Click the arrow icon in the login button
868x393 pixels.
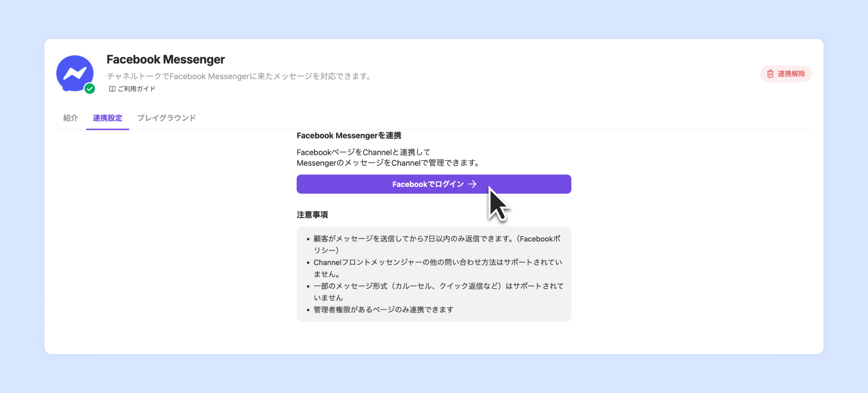click(472, 184)
